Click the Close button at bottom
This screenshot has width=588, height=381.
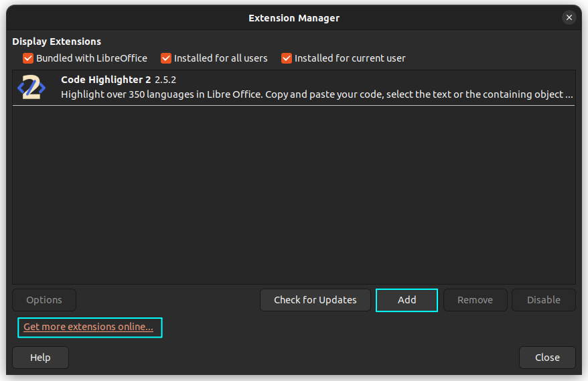[x=548, y=358]
